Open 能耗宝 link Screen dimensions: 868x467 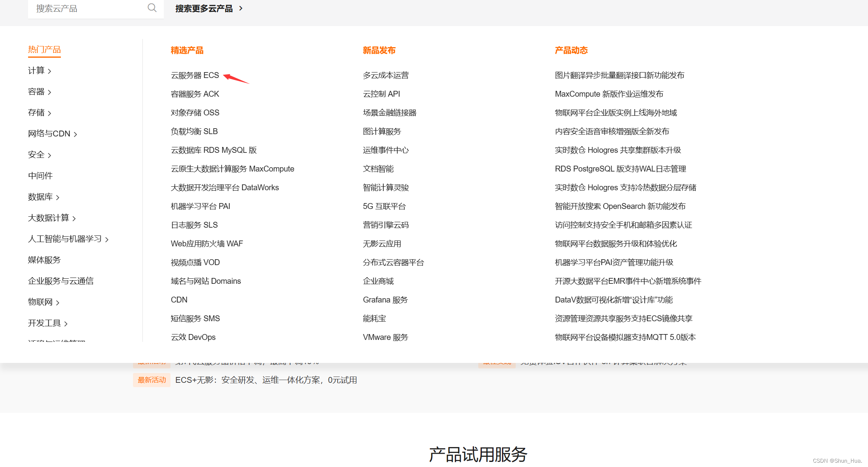point(375,318)
